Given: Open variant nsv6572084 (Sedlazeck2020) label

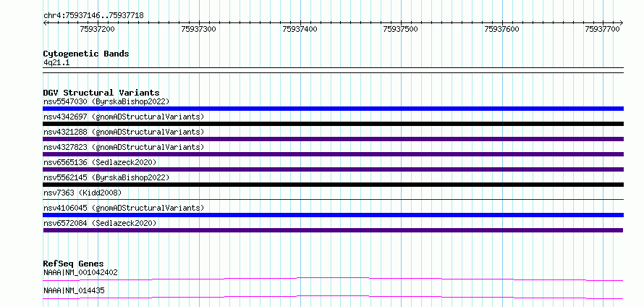Looking at the screenshot, I should [100, 223].
